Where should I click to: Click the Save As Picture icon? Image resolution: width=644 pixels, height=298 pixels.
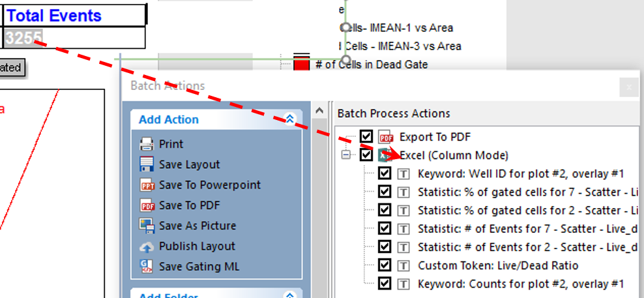coord(147,226)
